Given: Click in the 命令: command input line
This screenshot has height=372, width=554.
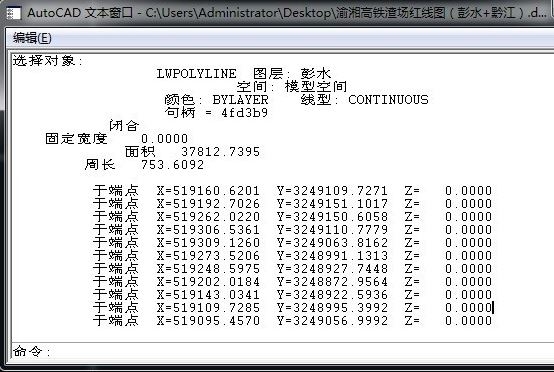Looking at the screenshot, I should pyautogui.click(x=283, y=352).
